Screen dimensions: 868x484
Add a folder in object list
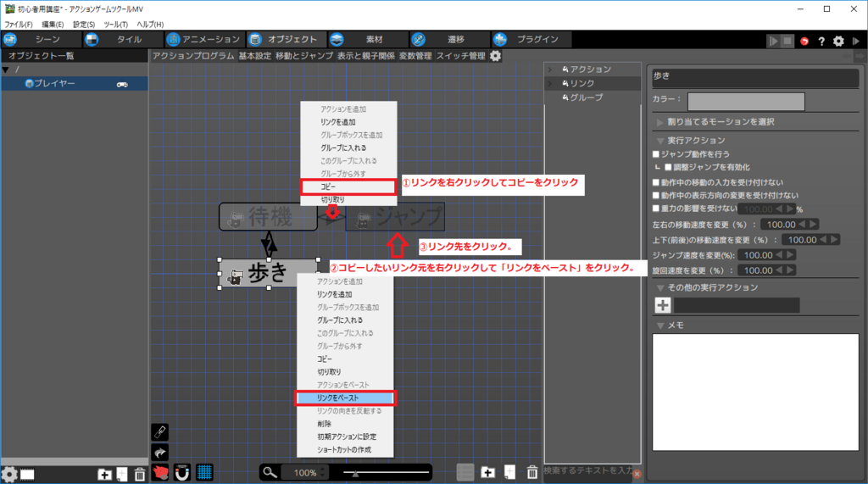click(x=104, y=474)
